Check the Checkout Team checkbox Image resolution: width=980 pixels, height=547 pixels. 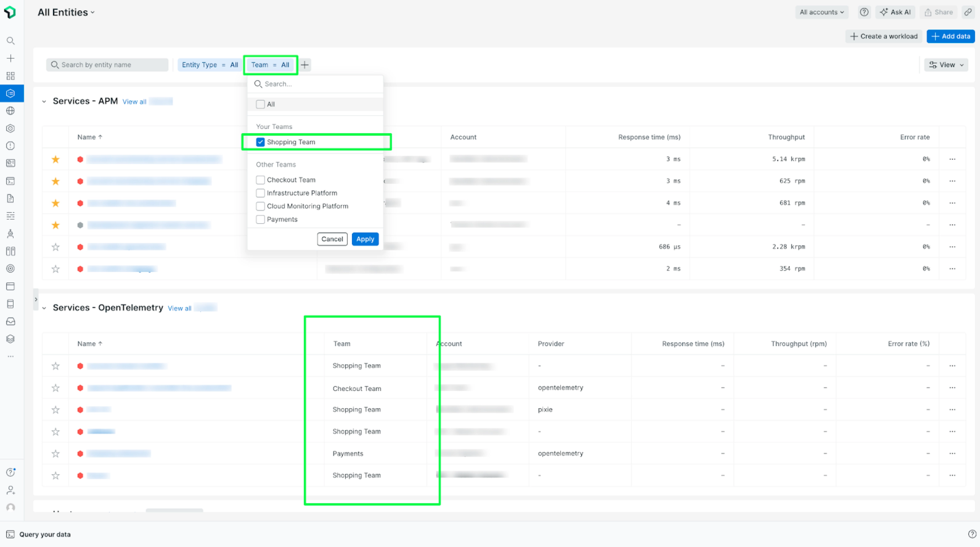[x=260, y=180]
